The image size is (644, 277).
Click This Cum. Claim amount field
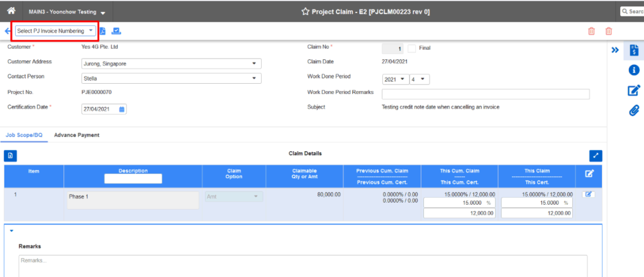point(459,213)
